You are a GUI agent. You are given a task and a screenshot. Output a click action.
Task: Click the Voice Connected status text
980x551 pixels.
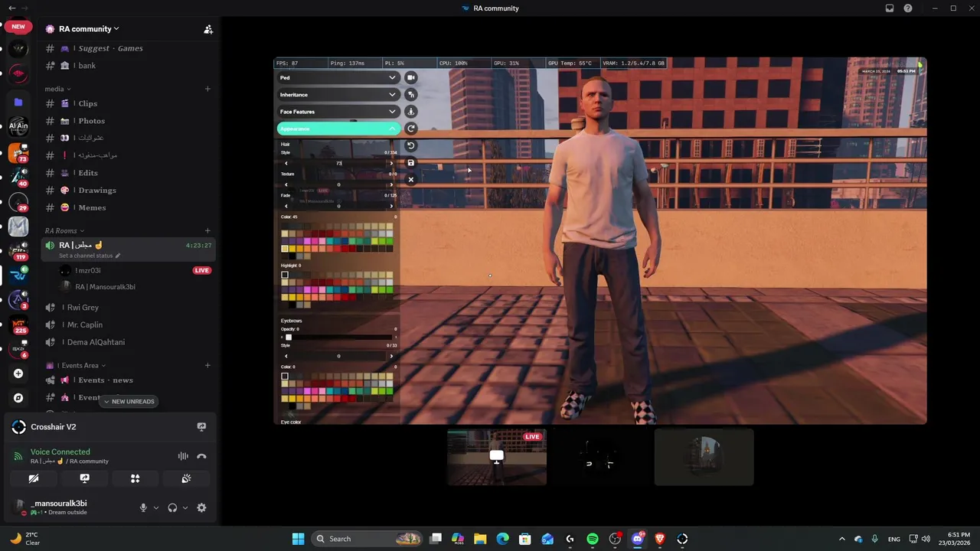(x=60, y=452)
